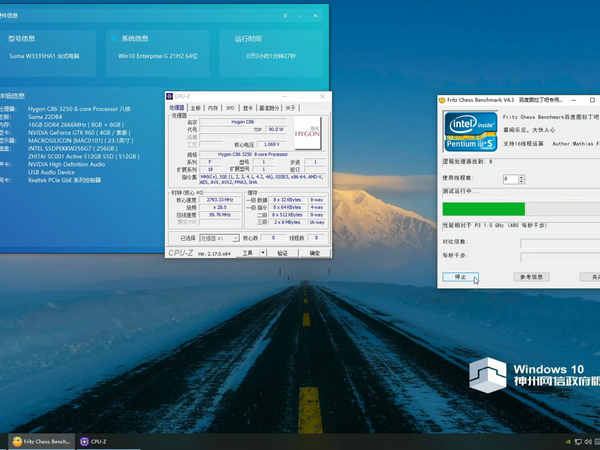Screen dimensions: 600x450
Task: Click the 运行时间 card
Action: (271, 53)
